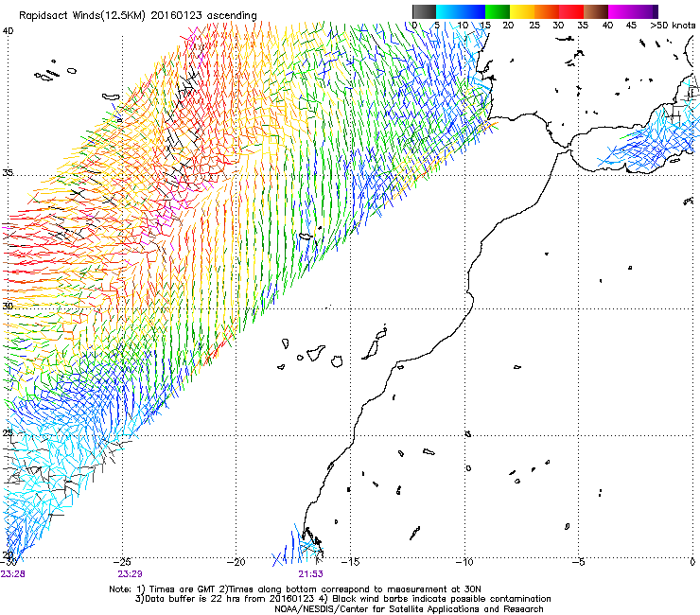Click the longitude axis label '-10'
This screenshot has width=700, height=615.
pyautogui.click(x=464, y=562)
